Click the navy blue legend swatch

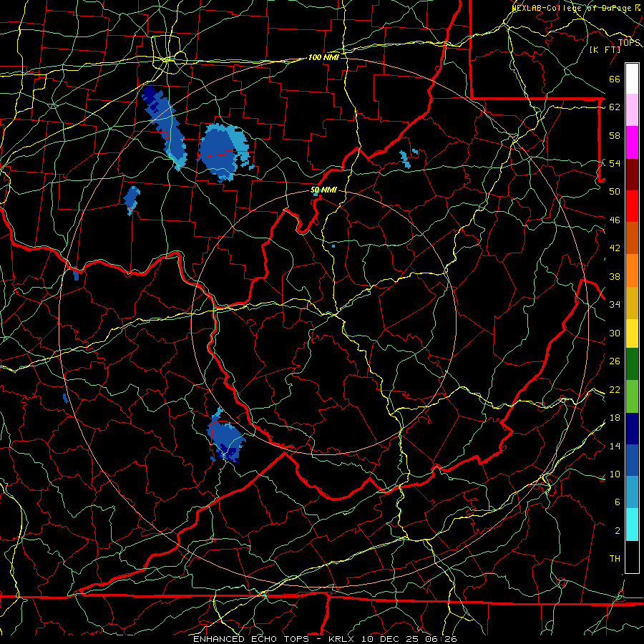[x=632, y=429]
